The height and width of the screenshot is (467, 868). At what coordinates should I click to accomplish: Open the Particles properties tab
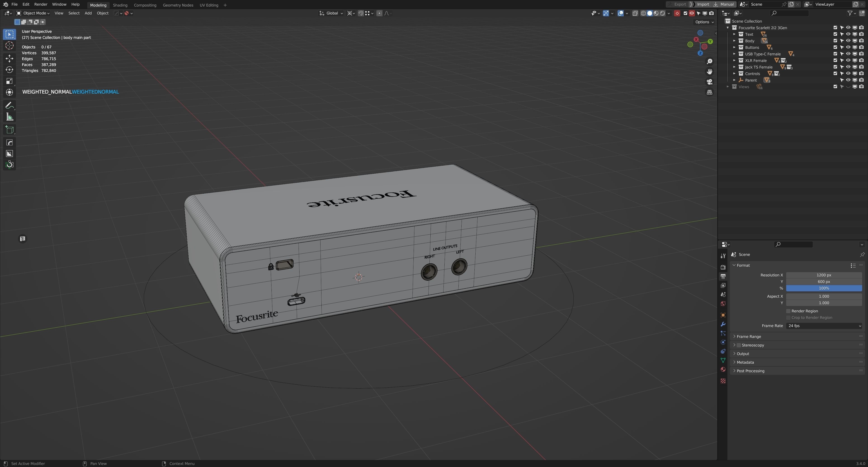click(723, 333)
